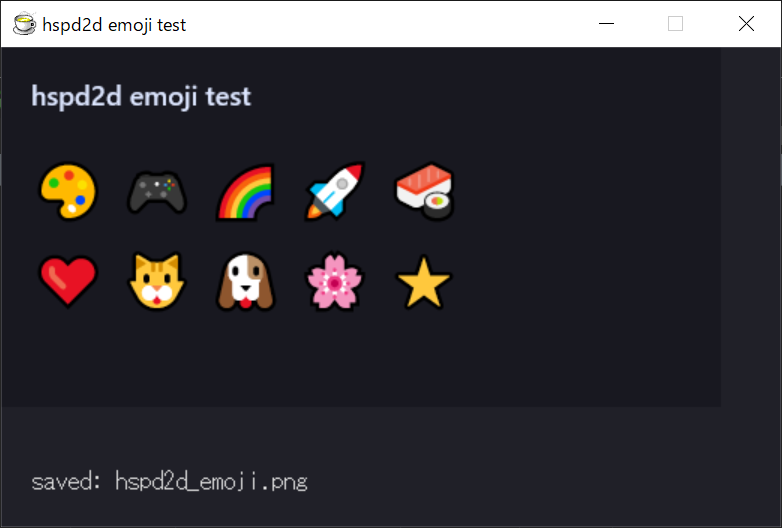Minimize the hspd2d emoji test window
782x528 pixels.
[x=605, y=24]
